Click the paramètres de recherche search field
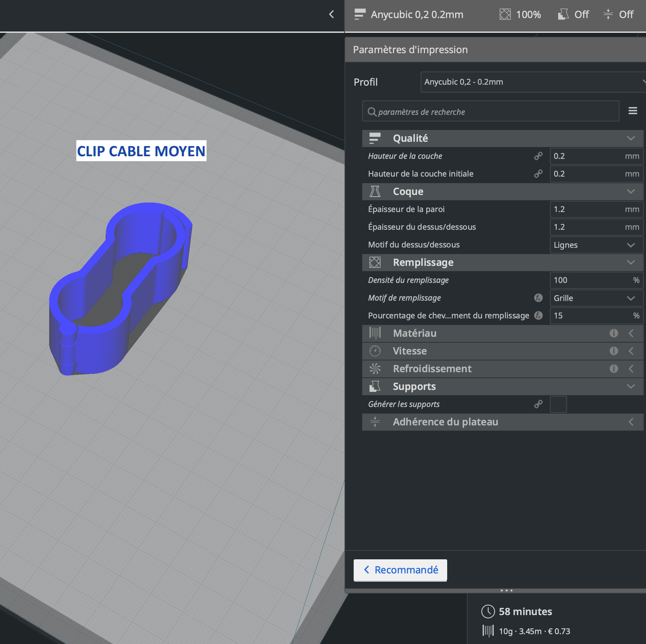This screenshot has width=646, height=644. [490, 111]
